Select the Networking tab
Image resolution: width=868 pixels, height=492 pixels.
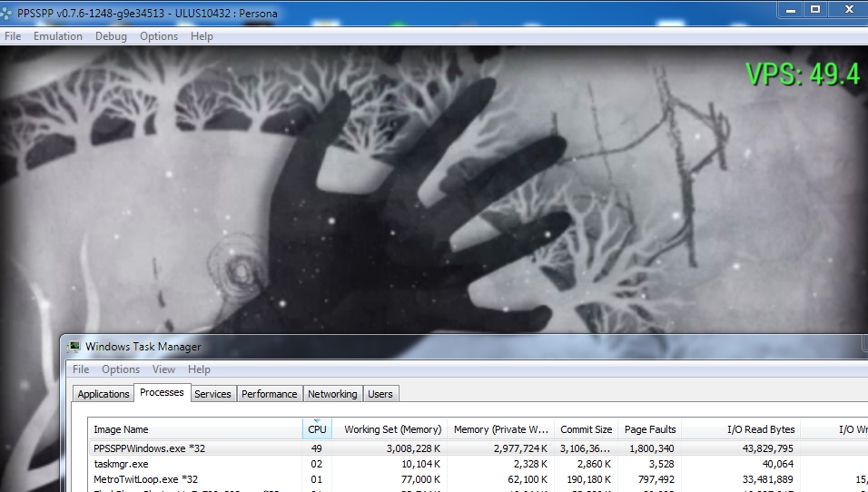tap(332, 394)
